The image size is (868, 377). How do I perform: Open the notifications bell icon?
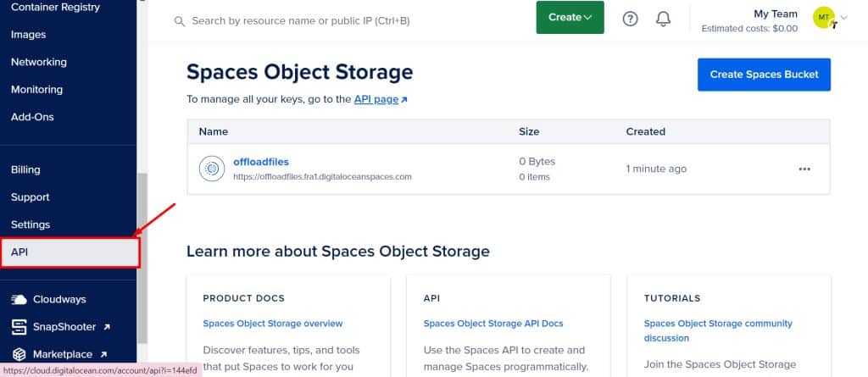click(663, 19)
